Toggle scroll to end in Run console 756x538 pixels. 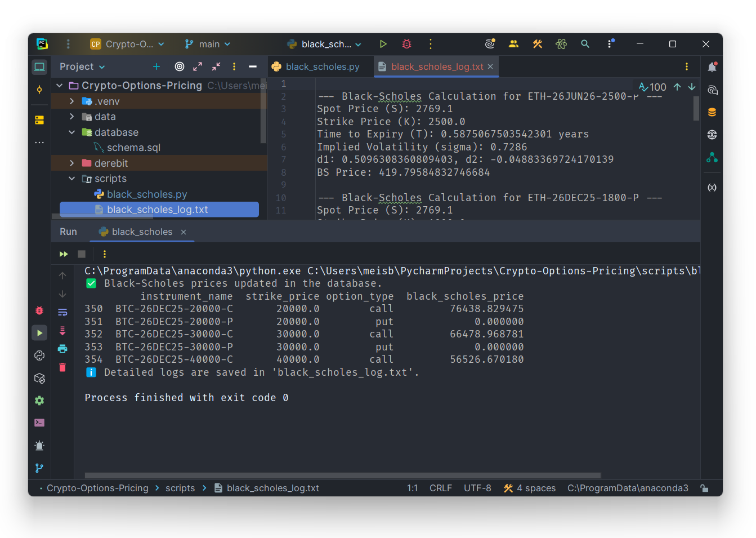coord(62,331)
